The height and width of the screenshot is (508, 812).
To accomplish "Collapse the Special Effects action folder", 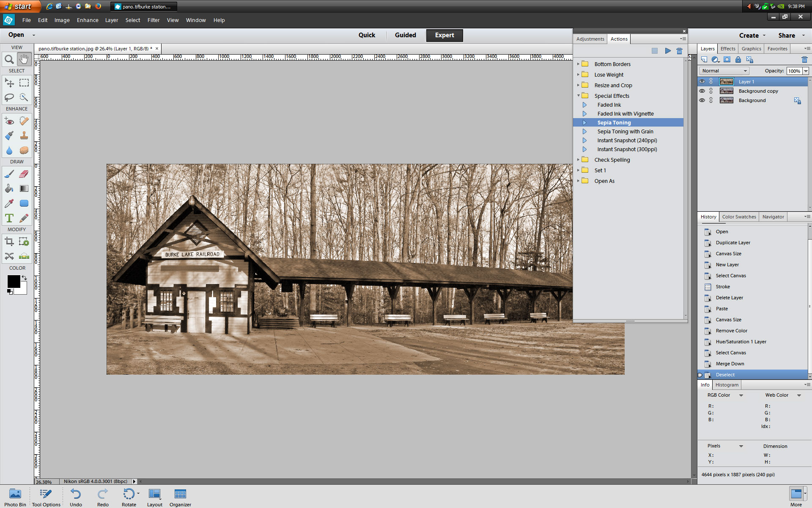I will pos(579,96).
